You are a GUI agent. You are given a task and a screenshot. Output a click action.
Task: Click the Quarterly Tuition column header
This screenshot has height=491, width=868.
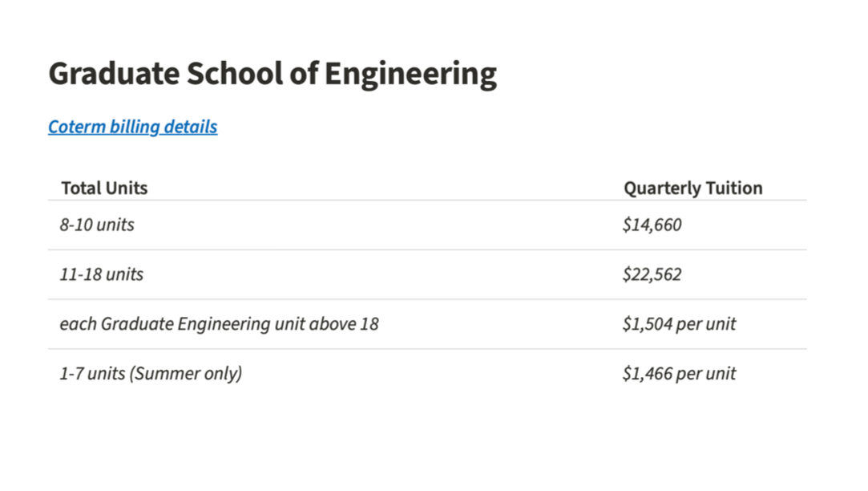point(692,189)
